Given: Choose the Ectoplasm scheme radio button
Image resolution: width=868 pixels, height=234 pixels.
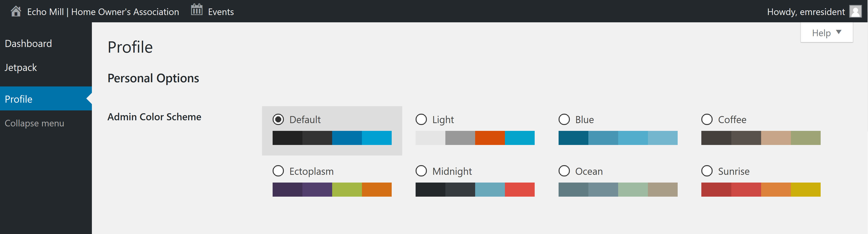Looking at the screenshot, I should 278,171.
